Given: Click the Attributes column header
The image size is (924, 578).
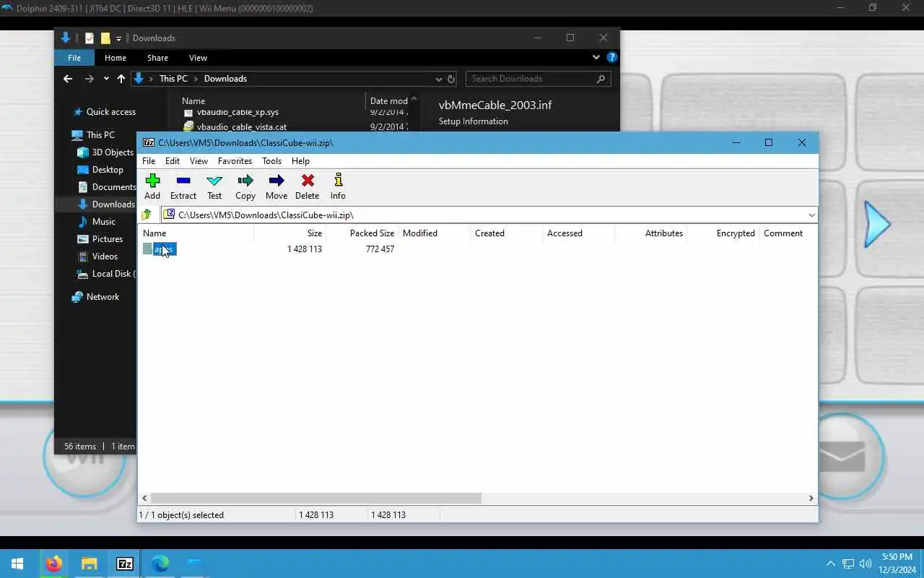Looking at the screenshot, I should pyautogui.click(x=651, y=233).
